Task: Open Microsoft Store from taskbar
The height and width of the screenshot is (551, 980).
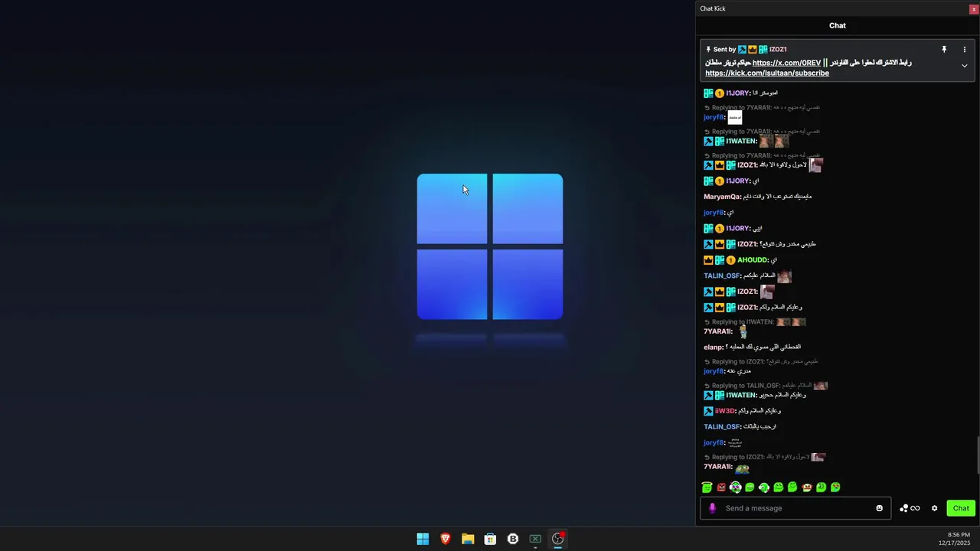Action: 490,539
